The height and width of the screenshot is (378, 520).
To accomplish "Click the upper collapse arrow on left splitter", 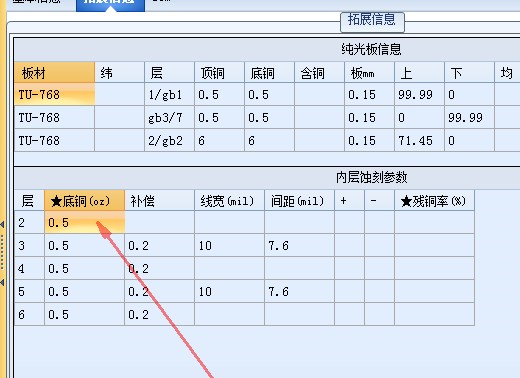I will pyautogui.click(x=2, y=224).
